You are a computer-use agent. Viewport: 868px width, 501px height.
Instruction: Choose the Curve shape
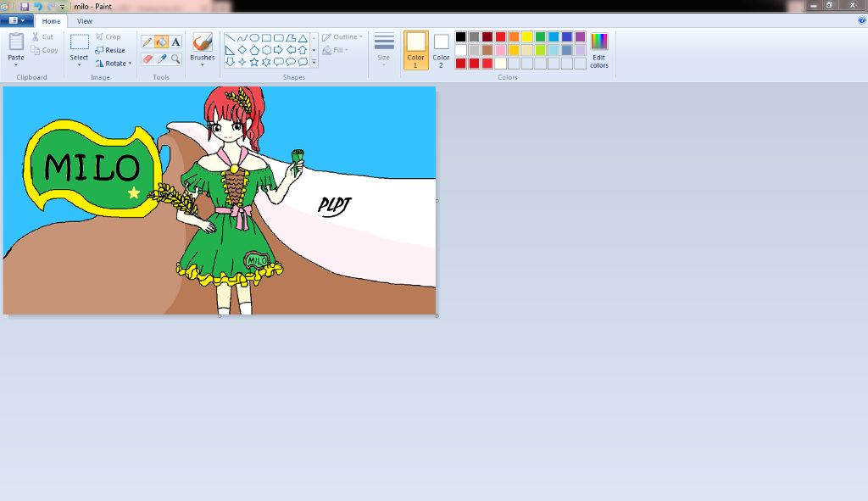click(242, 37)
